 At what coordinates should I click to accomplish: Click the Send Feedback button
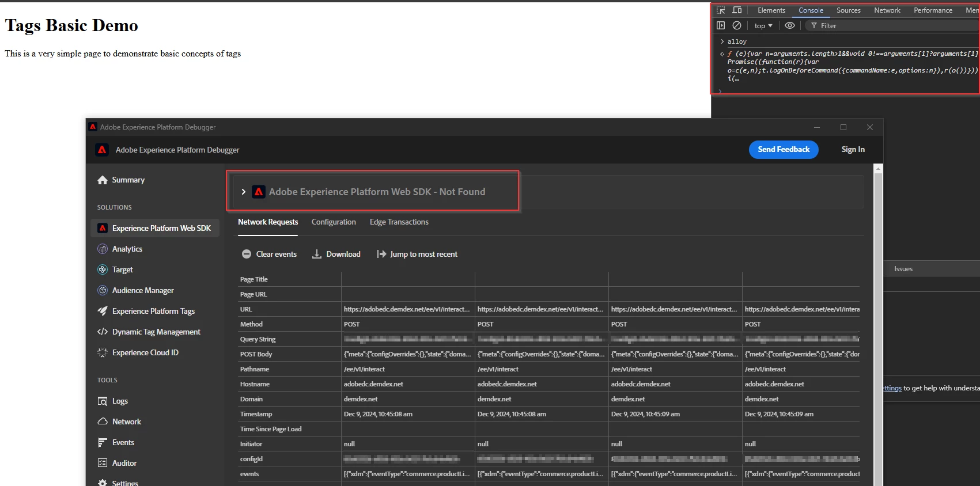784,149
